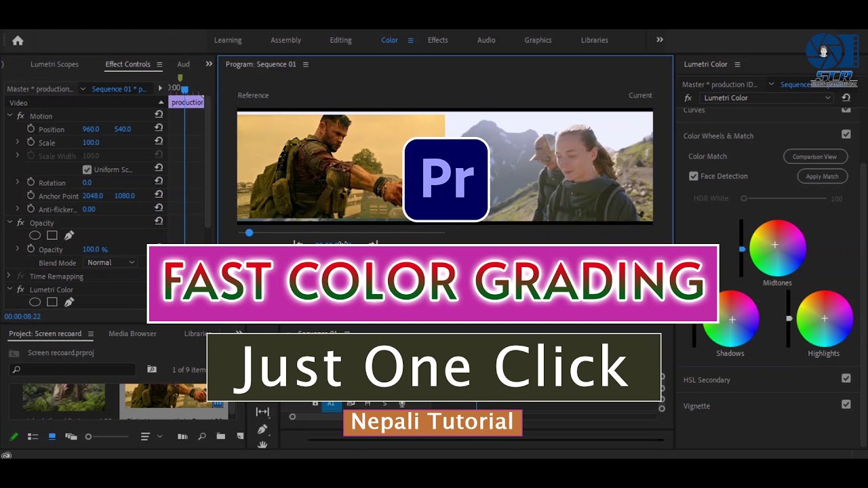868x488 pixels.
Task: Reset the Anchor Point parameter
Action: click(159, 195)
